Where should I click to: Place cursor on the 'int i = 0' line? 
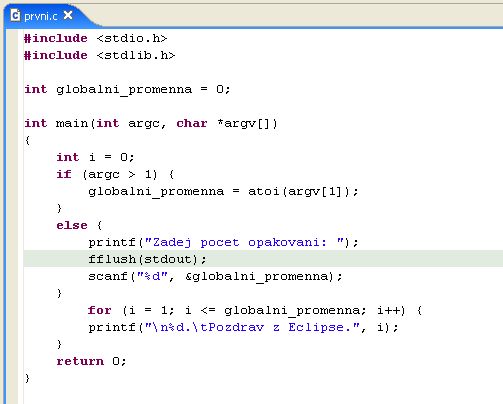[95, 157]
